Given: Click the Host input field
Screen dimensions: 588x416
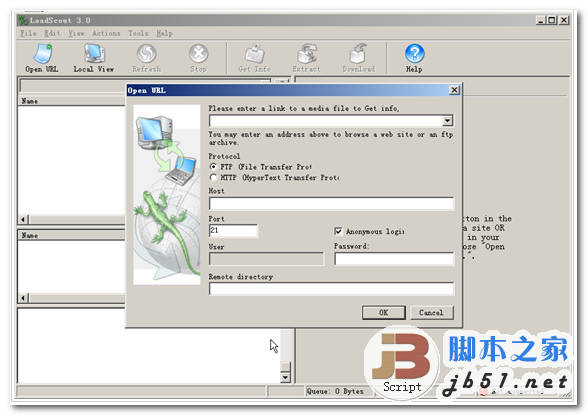Looking at the screenshot, I should coord(332,204).
